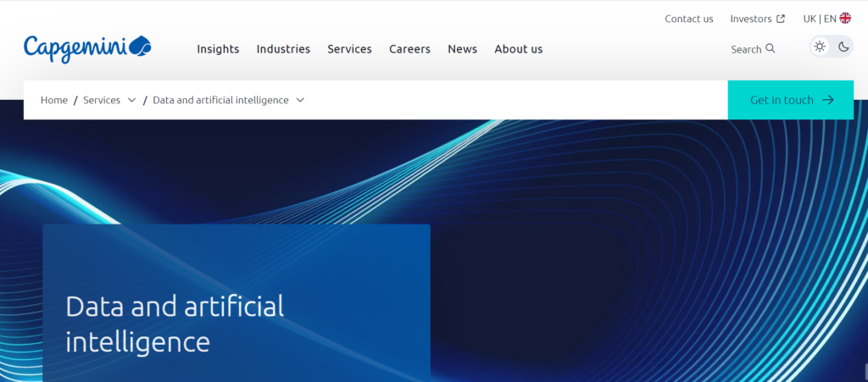Open the News menu
This screenshot has height=382, width=868.
point(462,49)
